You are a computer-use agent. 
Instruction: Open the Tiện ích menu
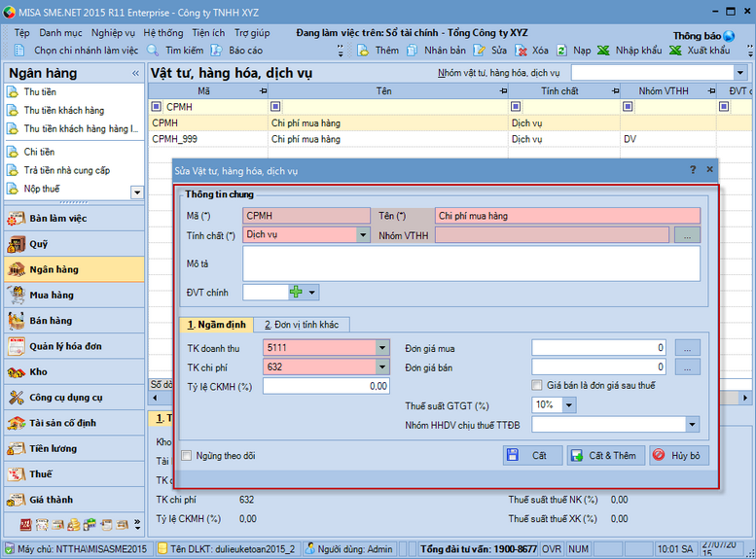(208, 33)
